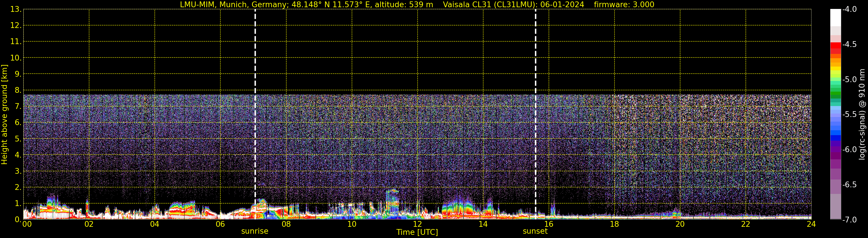Click the 06 time tick label
The width and height of the screenshot is (868, 238).
tap(220, 224)
